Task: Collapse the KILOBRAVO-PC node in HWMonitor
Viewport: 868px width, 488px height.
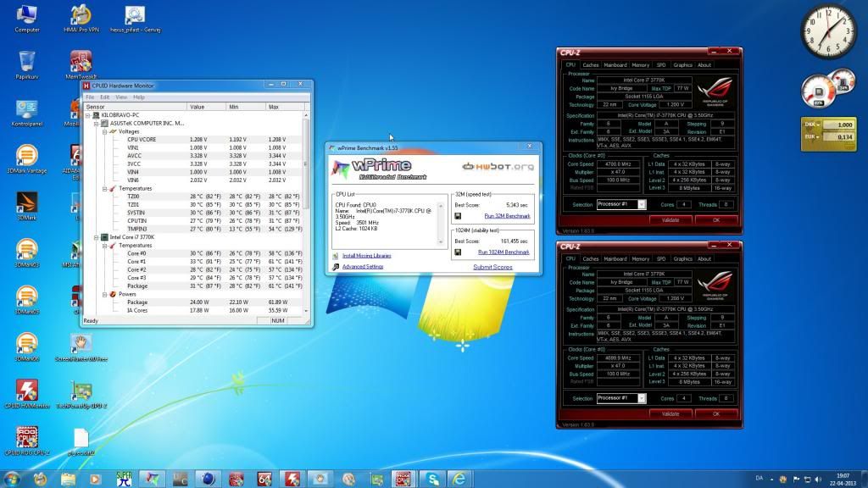Action: point(88,115)
